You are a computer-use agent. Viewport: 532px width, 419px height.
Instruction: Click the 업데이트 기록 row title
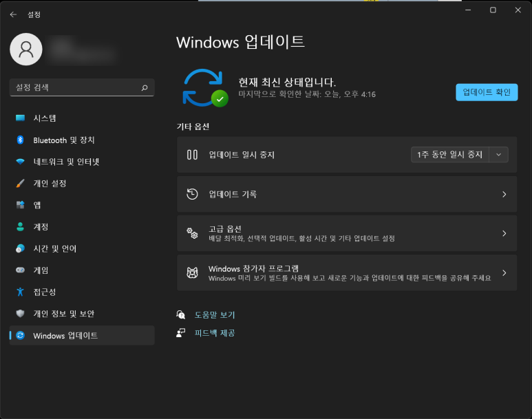tap(233, 194)
